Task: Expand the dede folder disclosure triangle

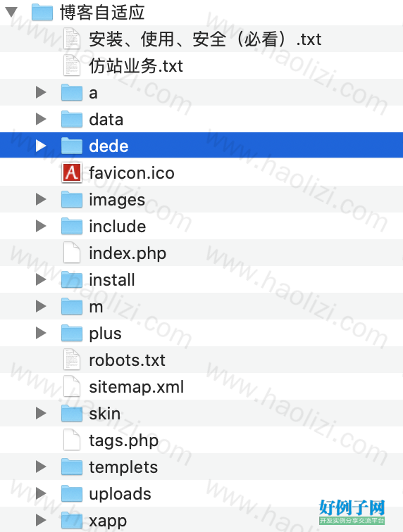Action: pyautogui.click(x=41, y=146)
